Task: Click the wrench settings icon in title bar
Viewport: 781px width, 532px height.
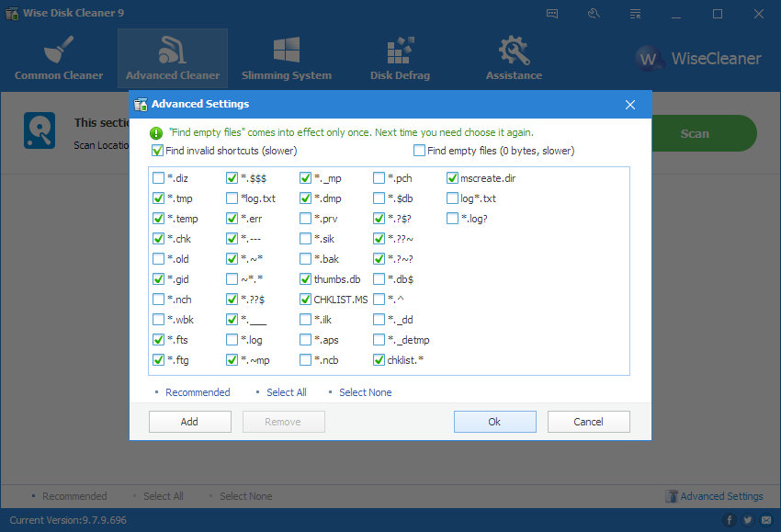Action: 594,14
